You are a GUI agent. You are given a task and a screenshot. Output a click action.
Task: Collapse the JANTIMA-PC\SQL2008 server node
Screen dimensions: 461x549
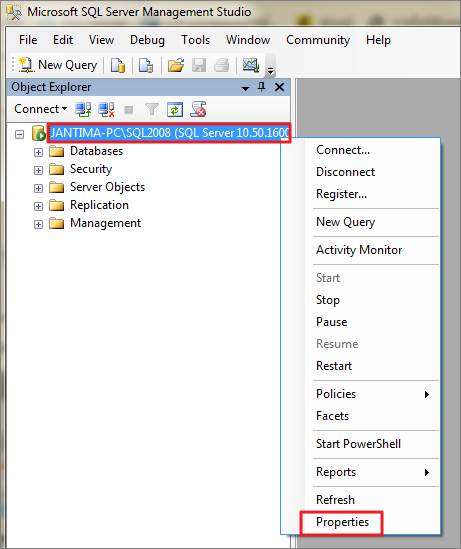point(20,134)
